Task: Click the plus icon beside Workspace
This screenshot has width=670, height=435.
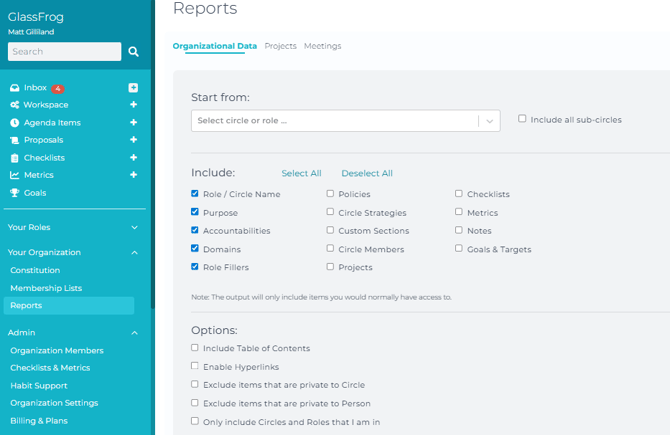Action: [133, 105]
